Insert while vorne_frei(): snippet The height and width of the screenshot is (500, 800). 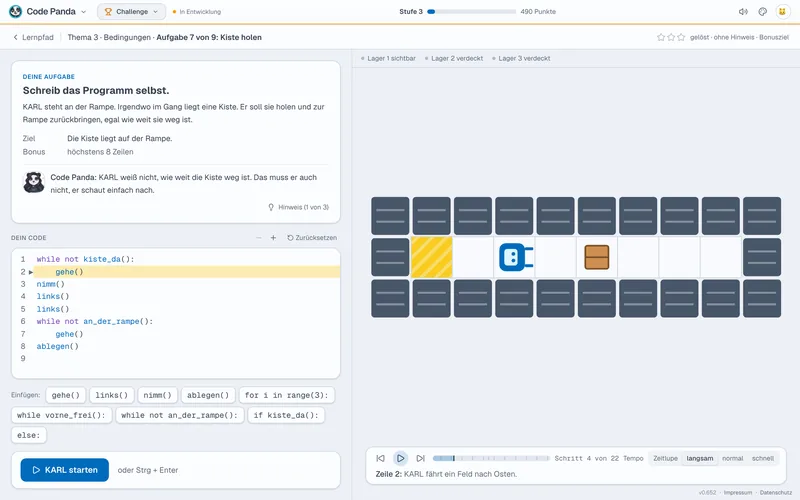[61, 415]
